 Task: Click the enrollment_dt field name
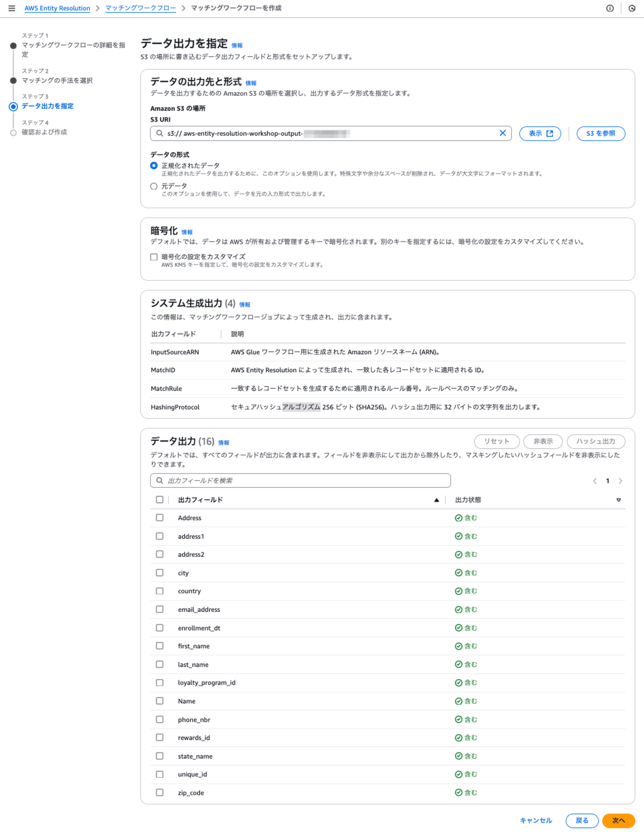(199, 628)
